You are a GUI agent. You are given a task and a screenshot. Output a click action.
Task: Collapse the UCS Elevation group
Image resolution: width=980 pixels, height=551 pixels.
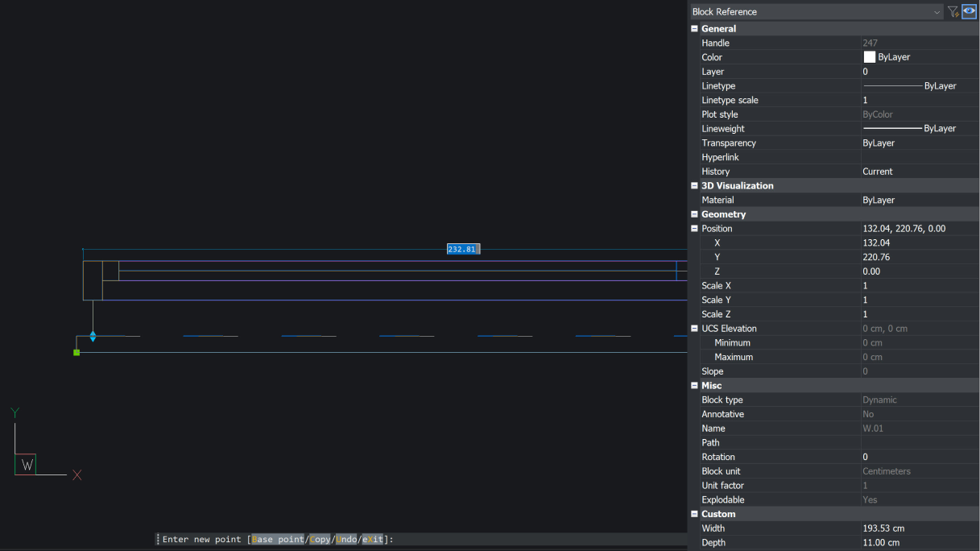click(x=694, y=329)
